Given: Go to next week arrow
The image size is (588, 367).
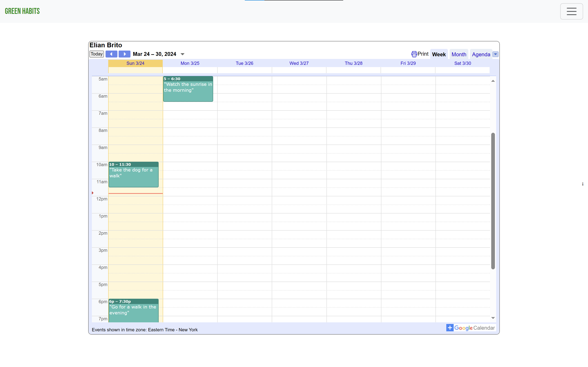Looking at the screenshot, I should click(124, 54).
